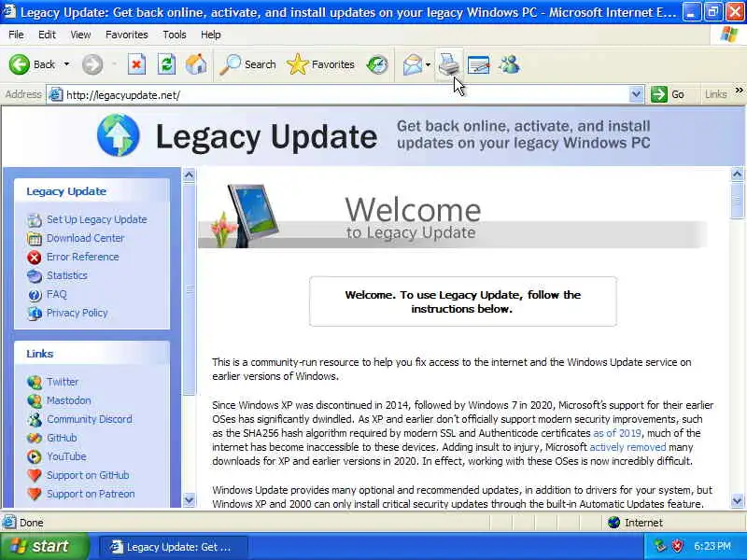Open the Mastodon link
The image size is (747, 560).
pyautogui.click(x=68, y=400)
